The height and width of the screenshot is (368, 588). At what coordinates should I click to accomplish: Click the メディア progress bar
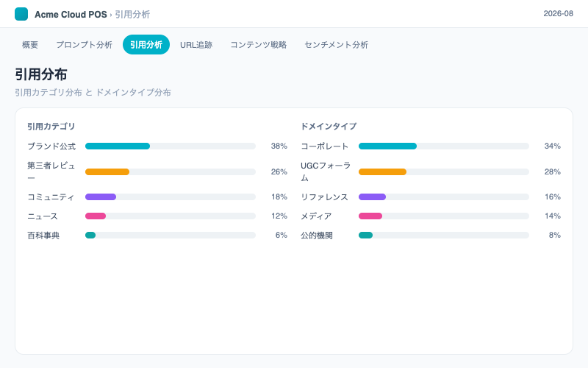(x=444, y=216)
